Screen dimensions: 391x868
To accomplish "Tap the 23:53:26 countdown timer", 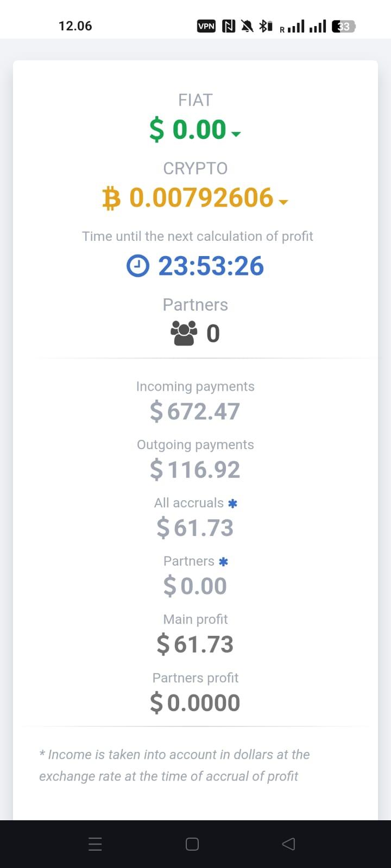I will [211, 266].
